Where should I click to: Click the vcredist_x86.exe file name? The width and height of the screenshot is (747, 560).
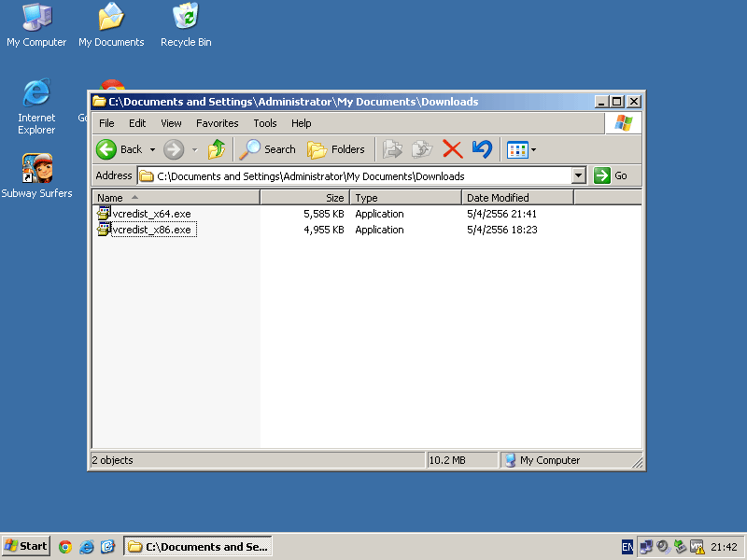pyautogui.click(x=153, y=230)
